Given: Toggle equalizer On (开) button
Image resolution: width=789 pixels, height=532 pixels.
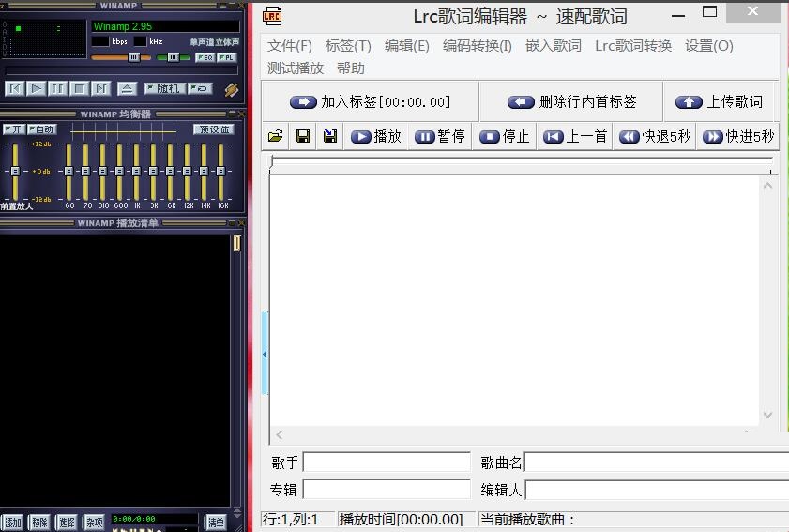Looking at the screenshot, I should (x=14, y=129).
